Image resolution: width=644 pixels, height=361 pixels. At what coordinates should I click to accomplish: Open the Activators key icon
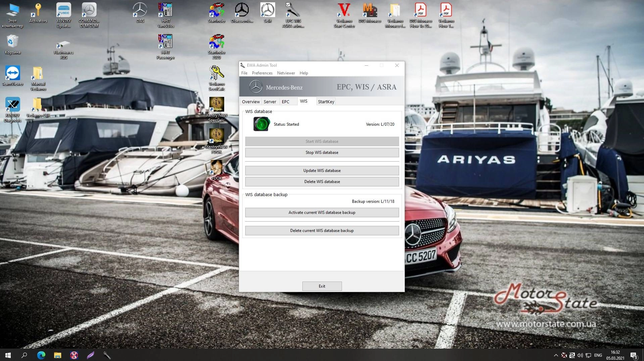(38, 13)
